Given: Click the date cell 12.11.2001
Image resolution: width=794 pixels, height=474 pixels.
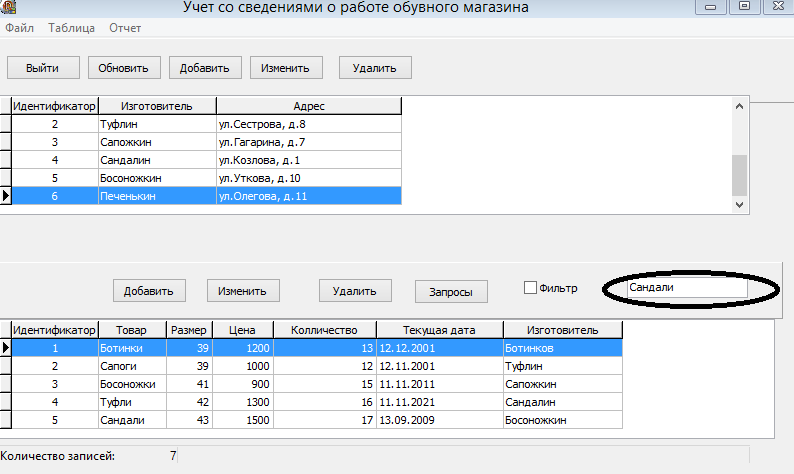Looking at the screenshot, I should pos(440,366).
